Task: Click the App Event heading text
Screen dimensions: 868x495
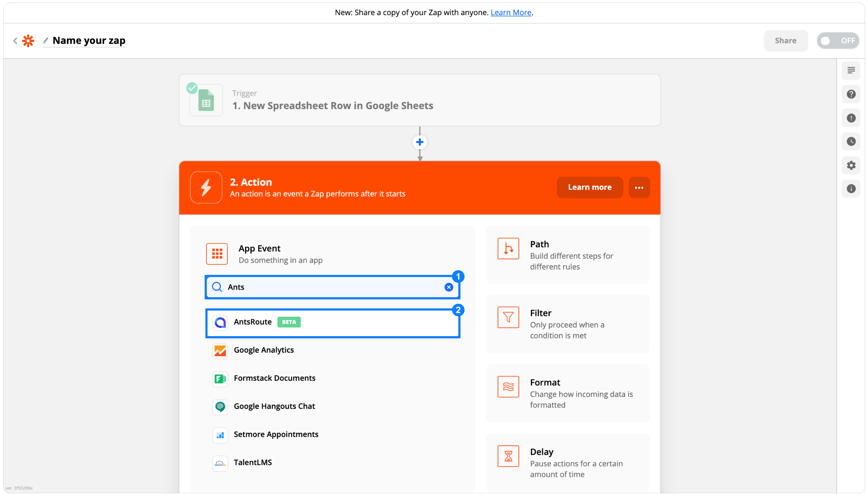Action: (259, 249)
